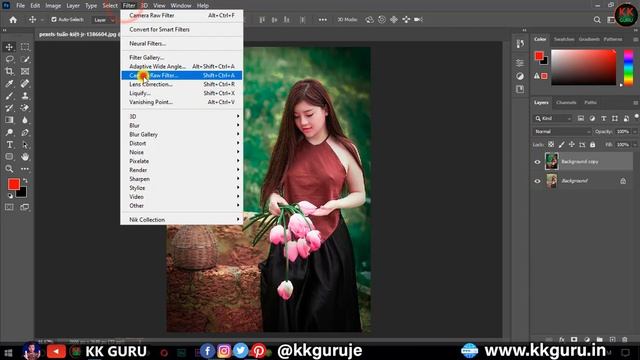640x360 pixels.
Task: Choose Neural Filters menu entry
Action: (182, 43)
